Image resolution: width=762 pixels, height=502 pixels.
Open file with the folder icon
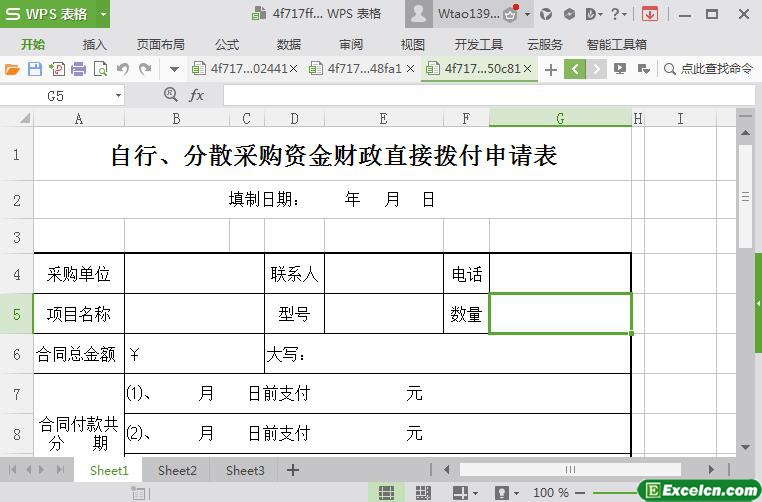coord(12,69)
